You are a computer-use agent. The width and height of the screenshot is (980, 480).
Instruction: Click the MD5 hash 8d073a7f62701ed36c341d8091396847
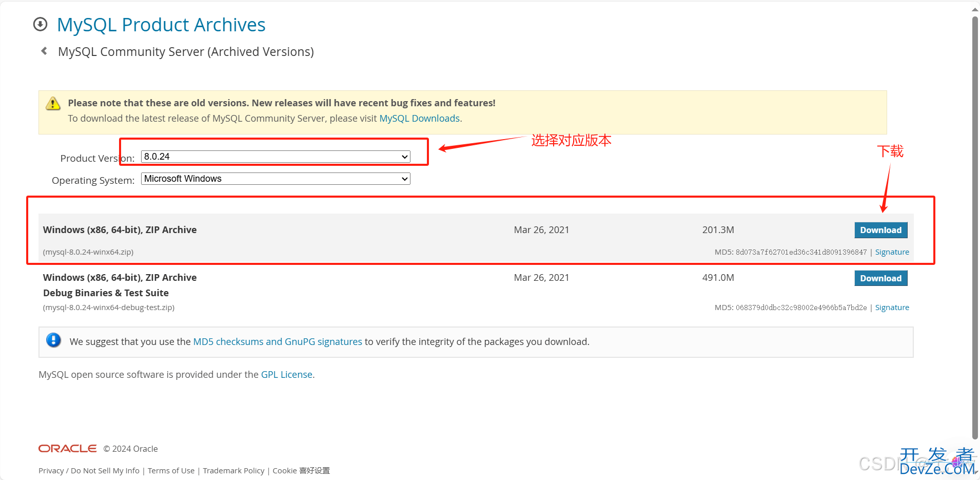(x=801, y=252)
